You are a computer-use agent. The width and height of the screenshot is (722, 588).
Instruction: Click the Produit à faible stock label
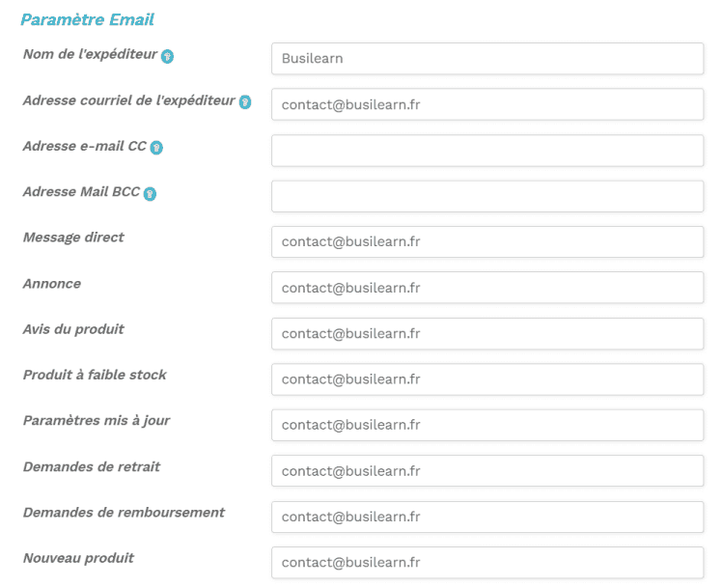[x=95, y=375]
